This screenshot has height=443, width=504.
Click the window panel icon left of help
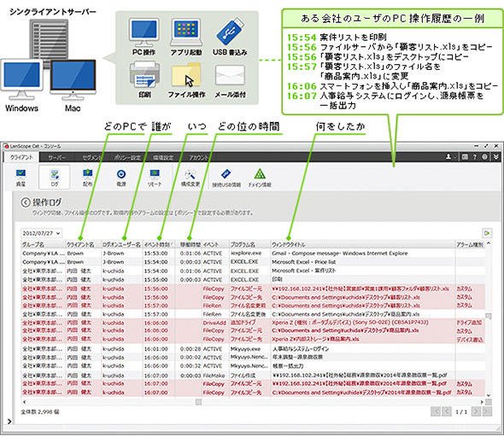[465, 157]
